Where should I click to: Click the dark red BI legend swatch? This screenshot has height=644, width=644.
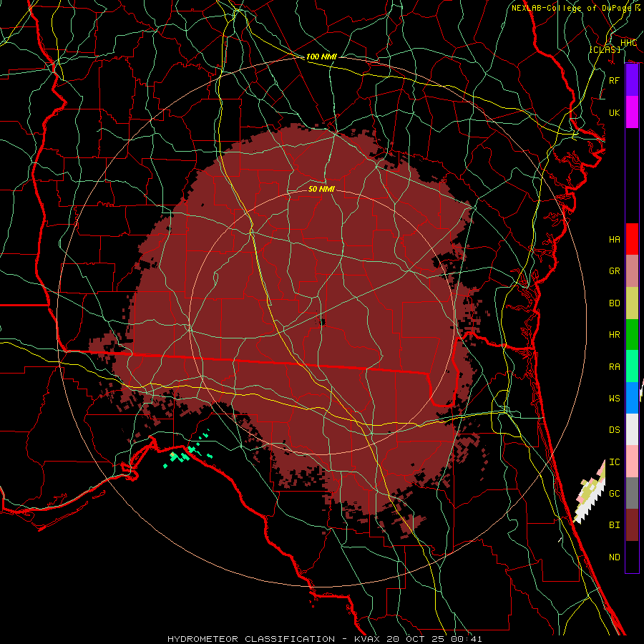click(632, 525)
